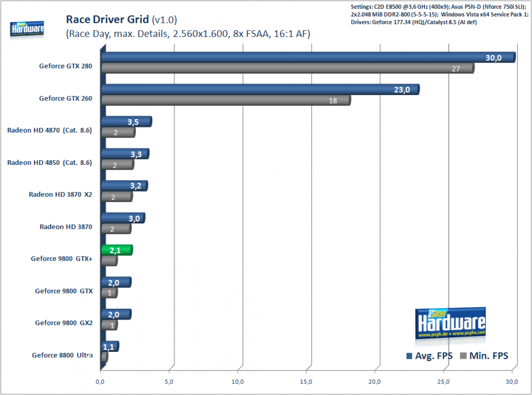Screen dimensions: 532x395
Task: Select the subtitle starting "(Race Day, max. Details"
Action: pos(188,34)
